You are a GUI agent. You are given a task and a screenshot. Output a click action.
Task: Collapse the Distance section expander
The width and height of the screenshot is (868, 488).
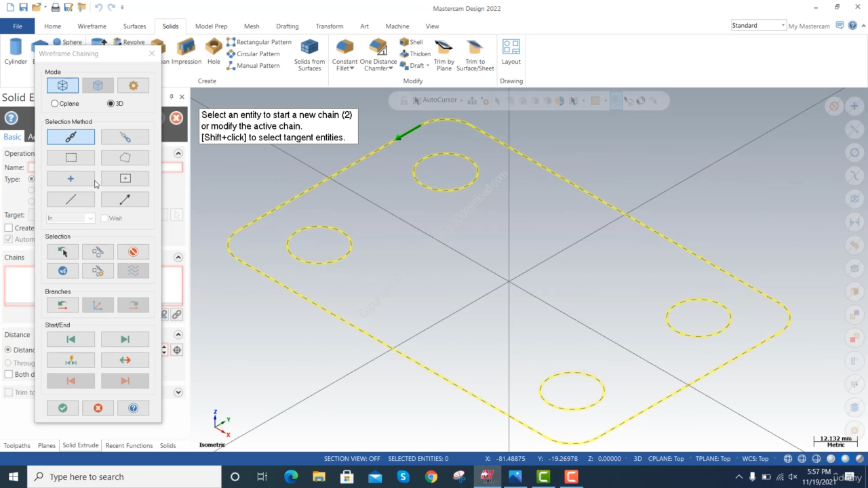178,335
